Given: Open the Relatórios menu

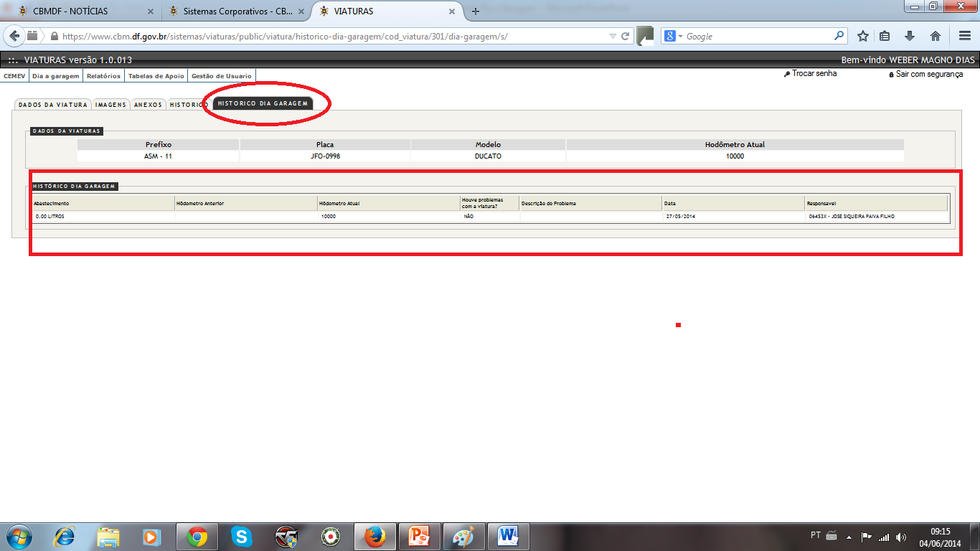Looking at the screenshot, I should [103, 76].
